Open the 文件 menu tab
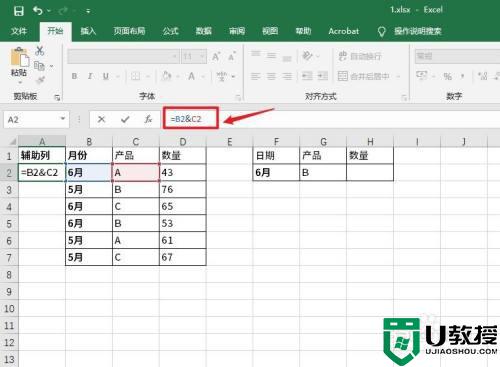500x367 pixels. [19, 31]
